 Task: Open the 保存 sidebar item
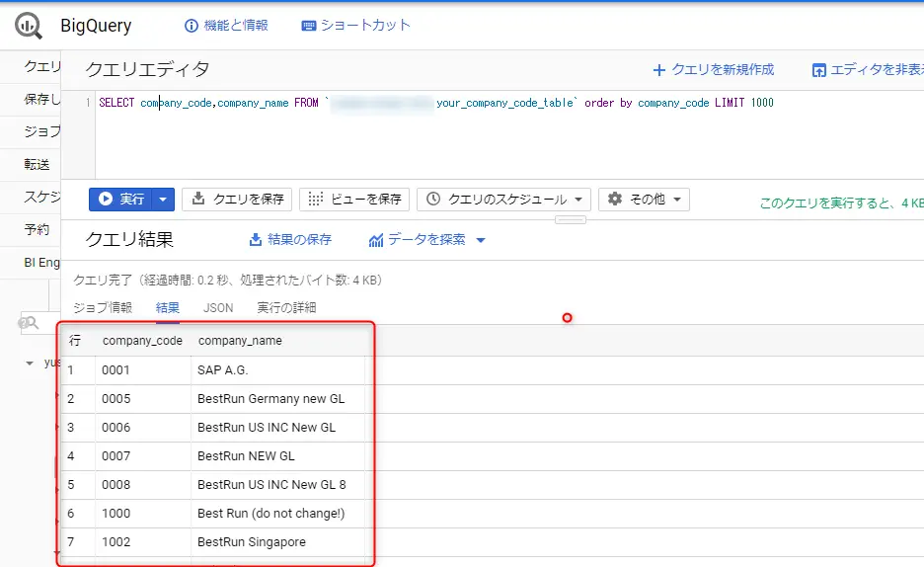point(31,100)
